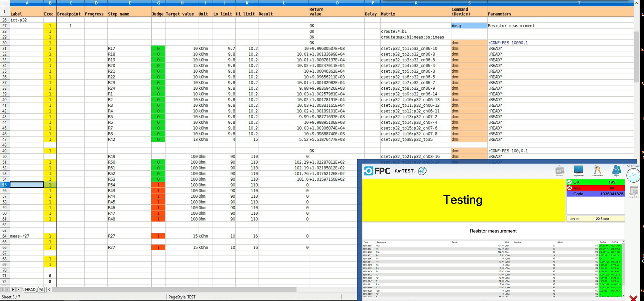Click the Sheet 3 / 7 status bar entry

(x=11, y=297)
